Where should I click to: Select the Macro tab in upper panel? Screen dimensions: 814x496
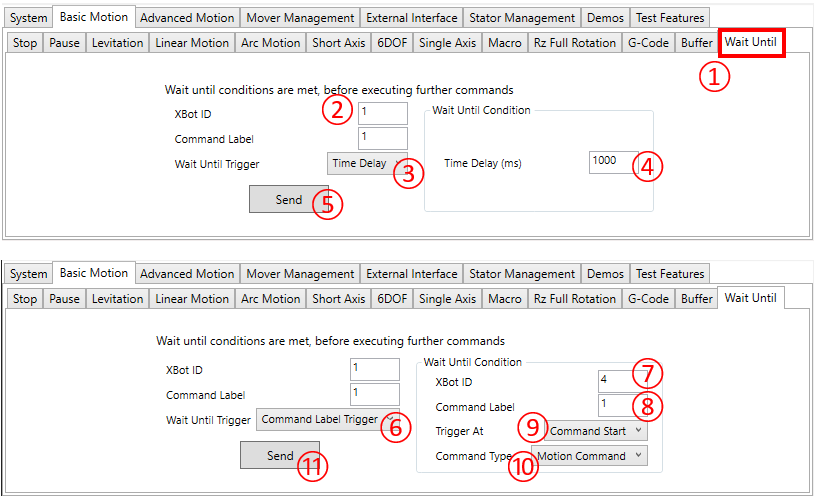click(x=504, y=43)
